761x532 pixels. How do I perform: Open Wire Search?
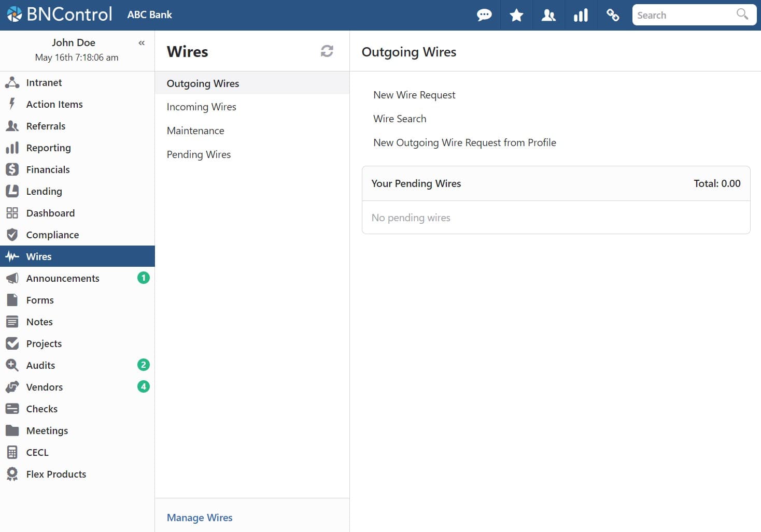pyautogui.click(x=400, y=119)
